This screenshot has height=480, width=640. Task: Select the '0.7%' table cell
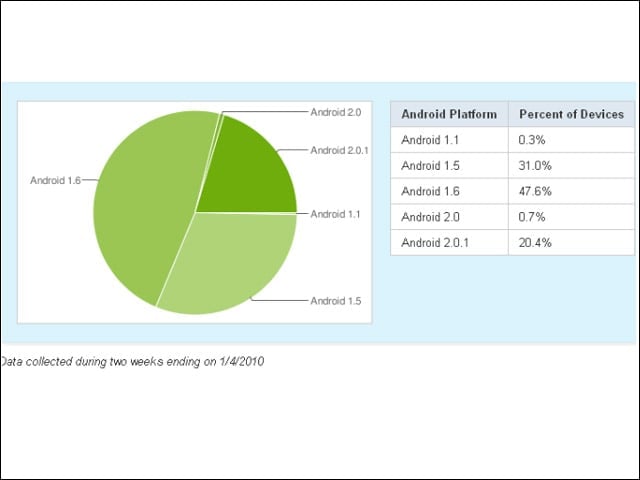[x=571, y=217]
